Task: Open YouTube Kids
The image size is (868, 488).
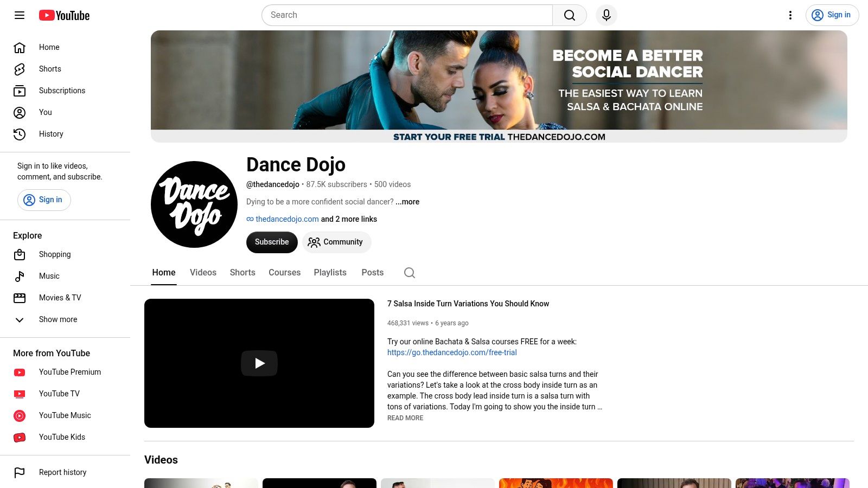Action: (x=65, y=437)
